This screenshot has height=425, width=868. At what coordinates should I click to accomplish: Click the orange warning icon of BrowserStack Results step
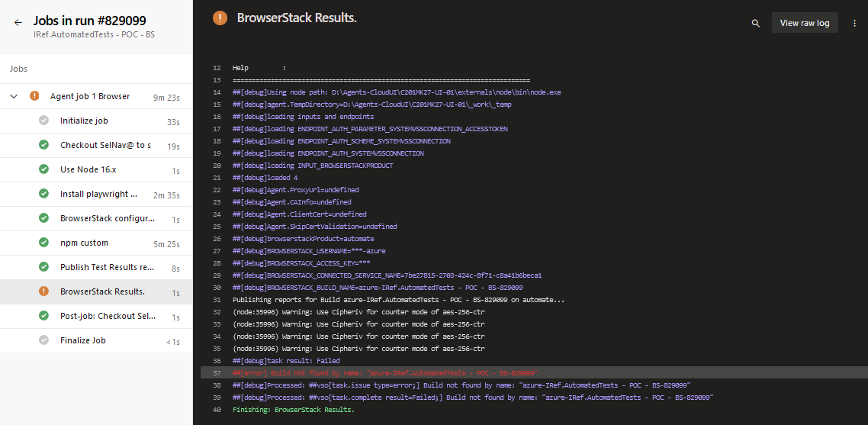(43, 291)
